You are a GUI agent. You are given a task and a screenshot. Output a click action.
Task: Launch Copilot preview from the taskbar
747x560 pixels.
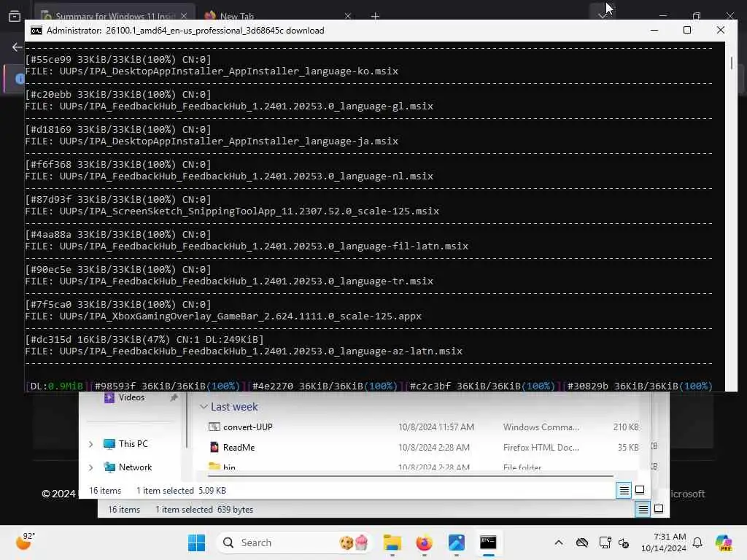click(724, 542)
